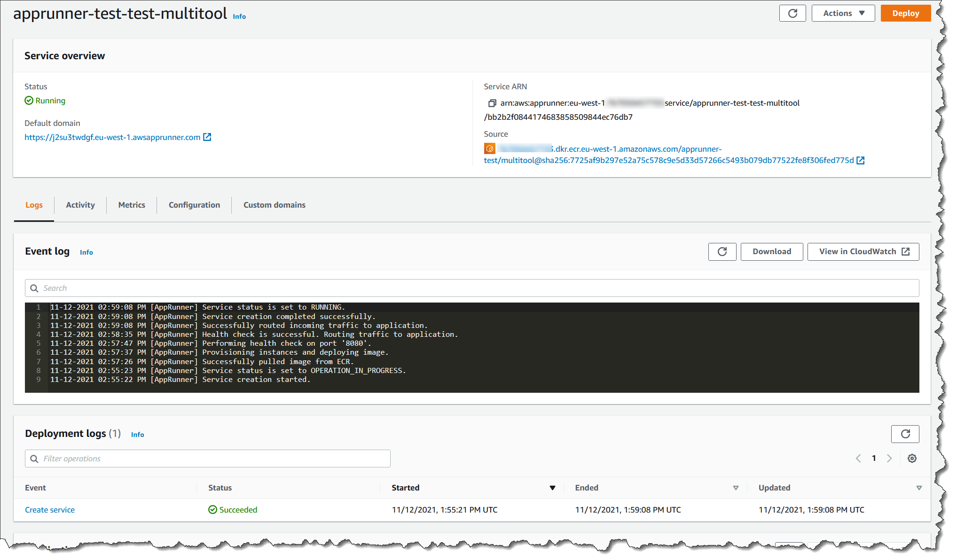
Task: Switch to the Metrics tab
Action: 132,205
